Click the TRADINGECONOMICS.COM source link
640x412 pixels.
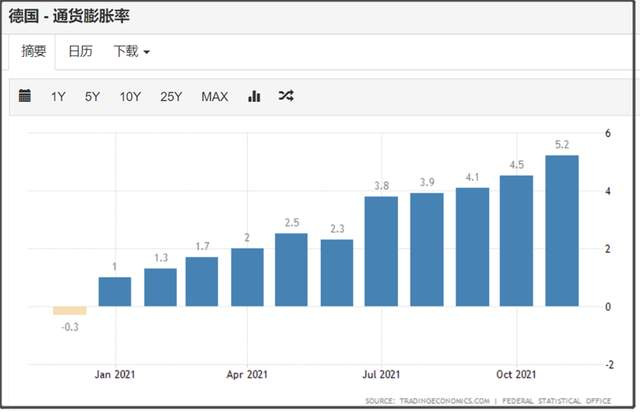(x=444, y=401)
